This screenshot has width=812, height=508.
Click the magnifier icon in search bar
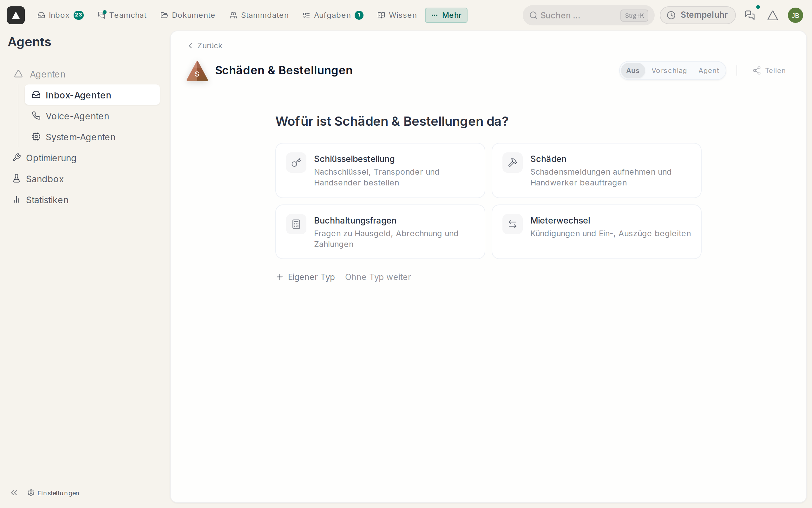(533, 16)
